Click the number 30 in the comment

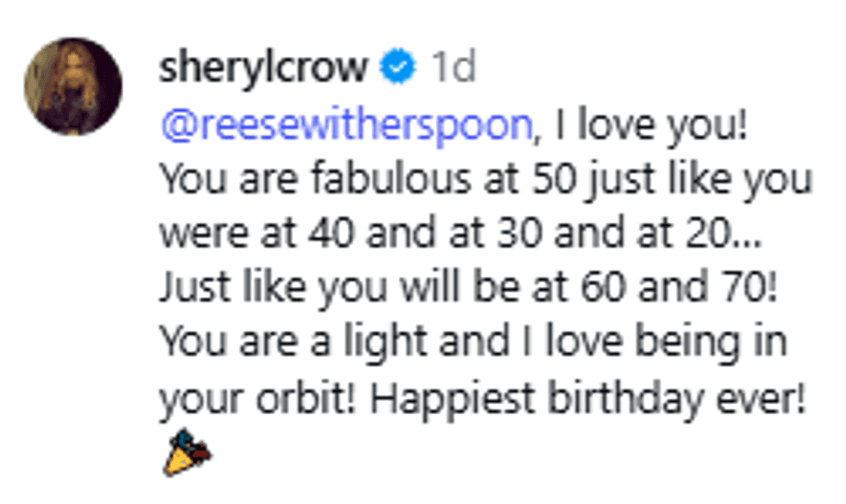tap(536, 235)
